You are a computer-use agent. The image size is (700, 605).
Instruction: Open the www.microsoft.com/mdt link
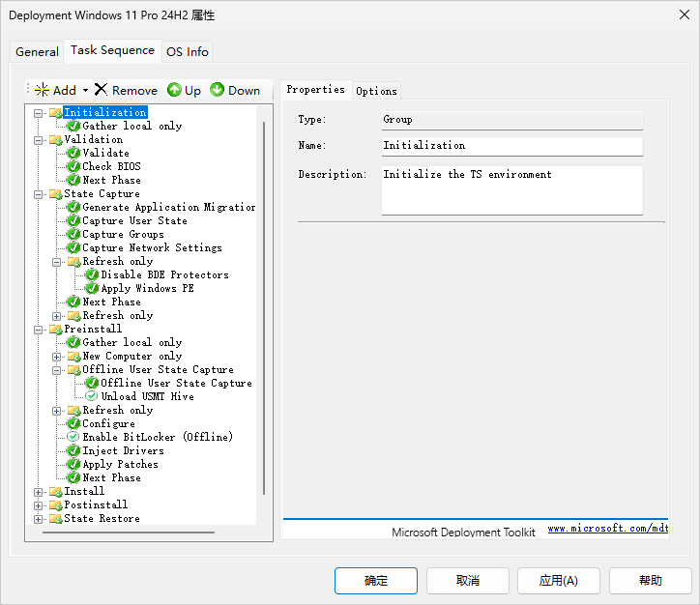(607, 529)
